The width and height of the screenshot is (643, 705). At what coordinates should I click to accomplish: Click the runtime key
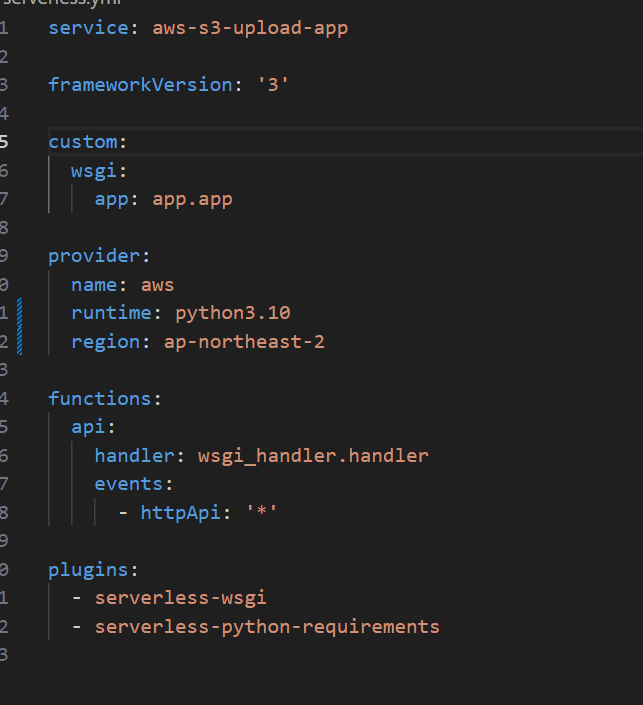tap(112, 313)
